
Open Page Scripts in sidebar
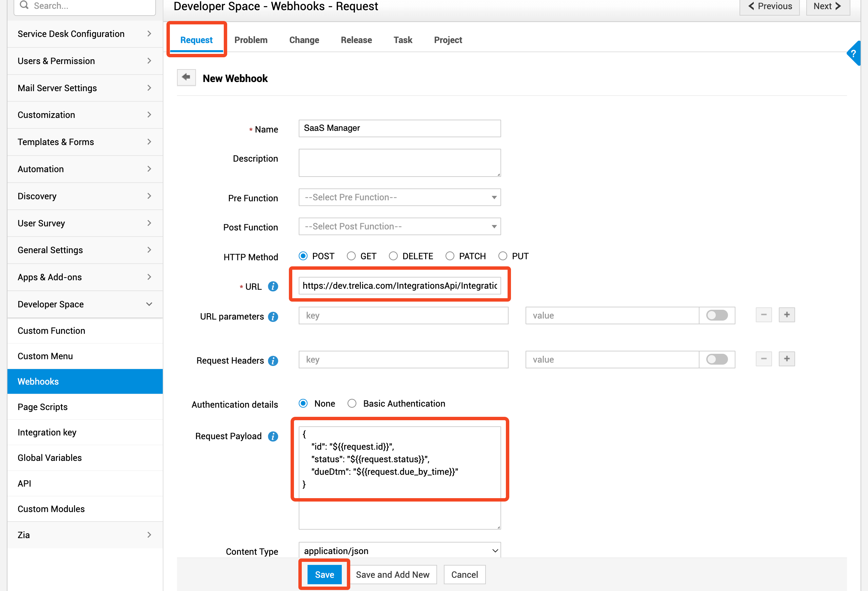85,407
